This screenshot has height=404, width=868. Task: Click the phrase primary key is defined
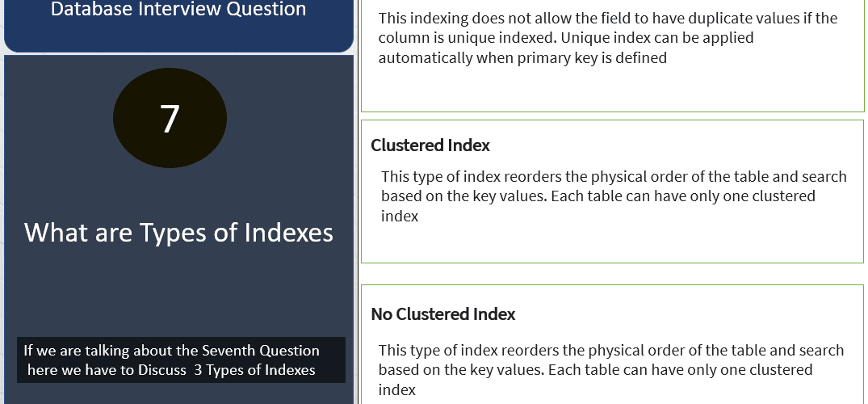coord(593,57)
